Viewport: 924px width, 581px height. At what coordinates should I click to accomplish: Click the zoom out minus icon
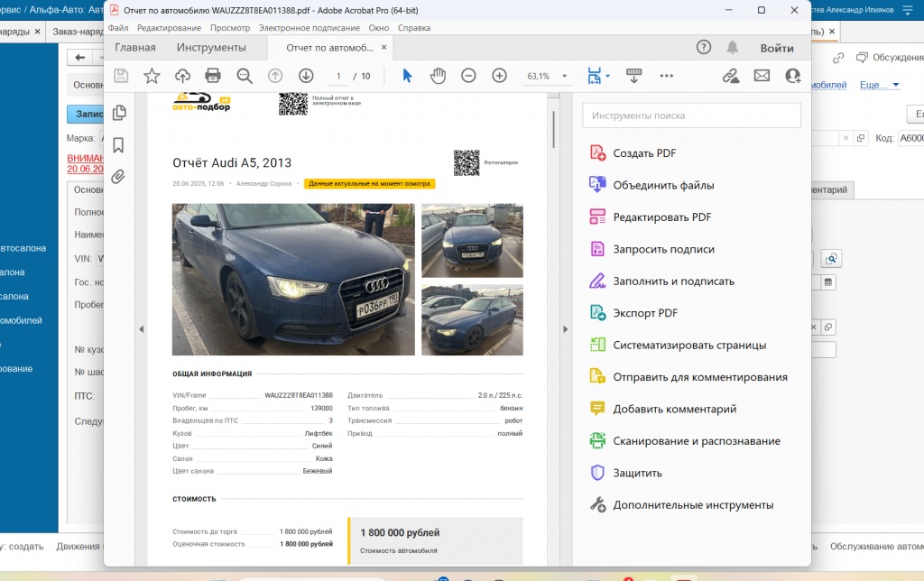[x=468, y=76]
